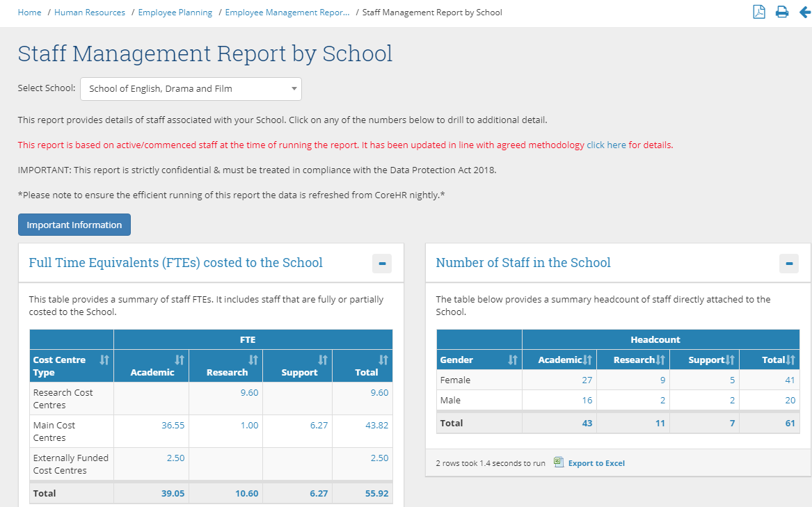Sort headcount table by Total column
The image size is (812, 507).
click(x=790, y=360)
